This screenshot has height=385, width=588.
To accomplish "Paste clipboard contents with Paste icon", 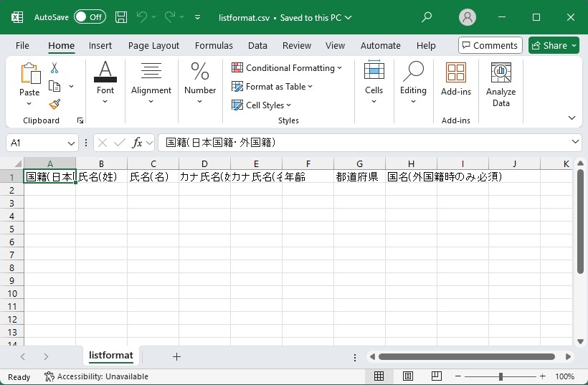I will coord(30,72).
